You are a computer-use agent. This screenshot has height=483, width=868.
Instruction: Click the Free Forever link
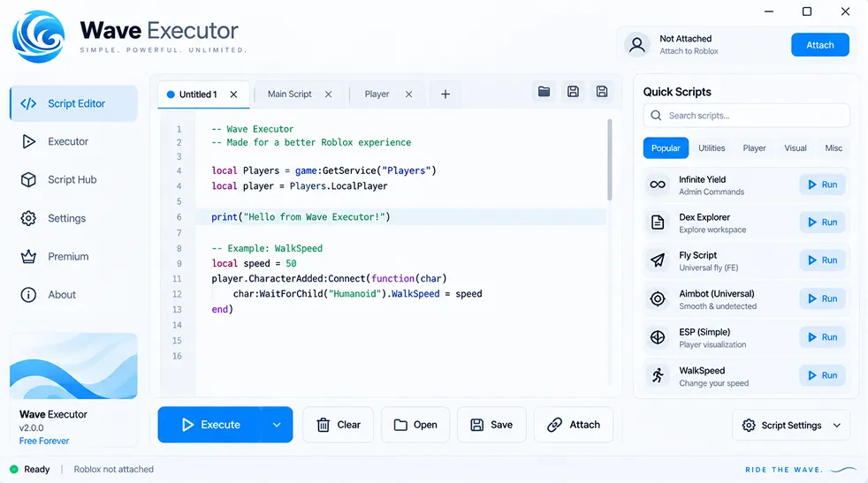pyautogui.click(x=44, y=441)
